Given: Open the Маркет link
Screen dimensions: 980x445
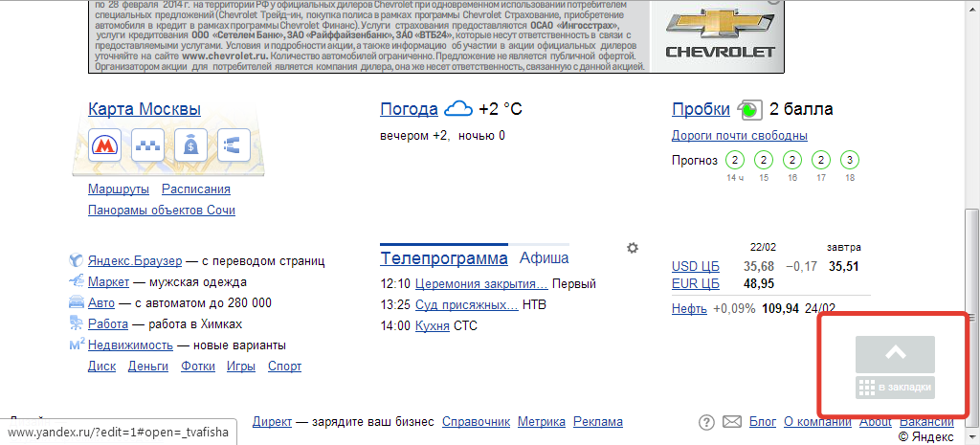Looking at the screenshot, I should pos(109,282).
